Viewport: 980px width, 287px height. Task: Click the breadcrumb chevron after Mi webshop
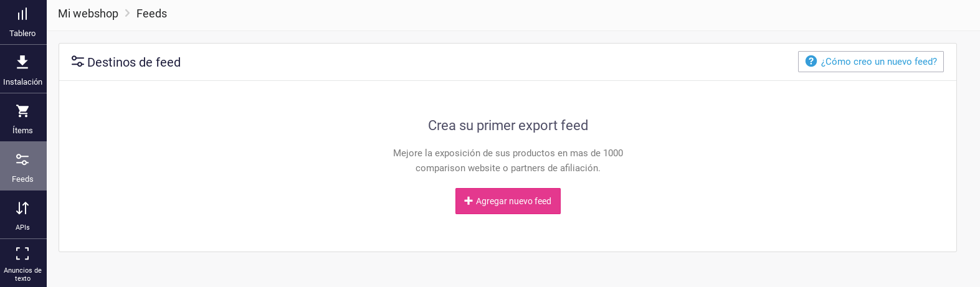(x=127, y=13)
